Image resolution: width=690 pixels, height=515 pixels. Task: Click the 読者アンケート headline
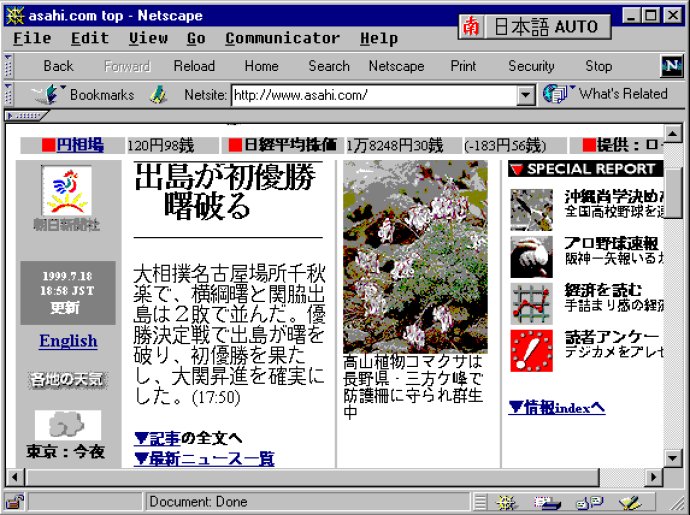pyautogui.click(x=612, y=337)
